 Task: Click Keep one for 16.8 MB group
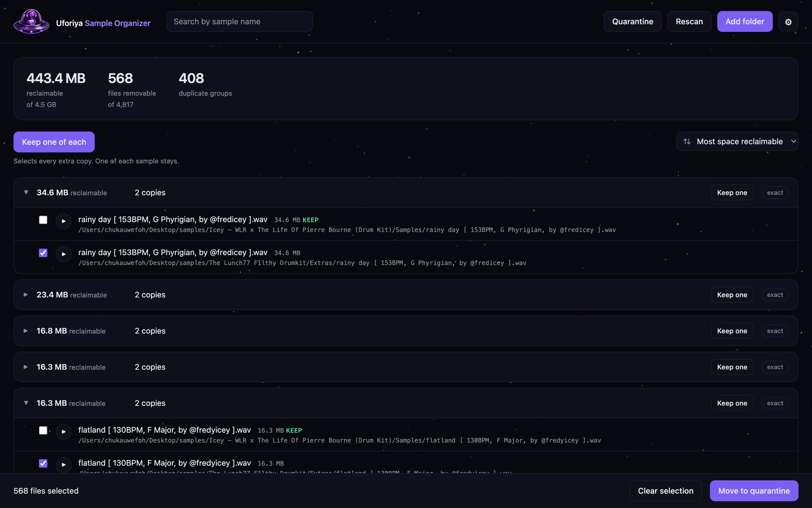(732, 331)
